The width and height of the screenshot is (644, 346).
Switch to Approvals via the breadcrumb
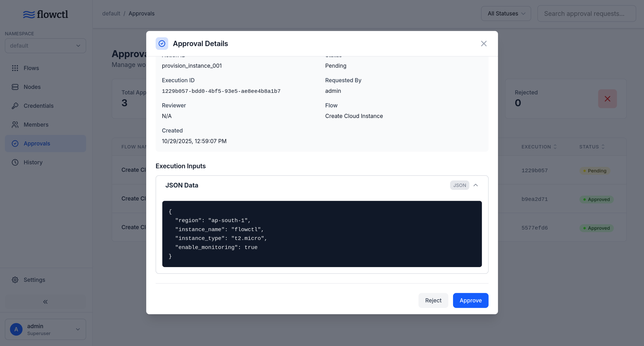[142, 13]
